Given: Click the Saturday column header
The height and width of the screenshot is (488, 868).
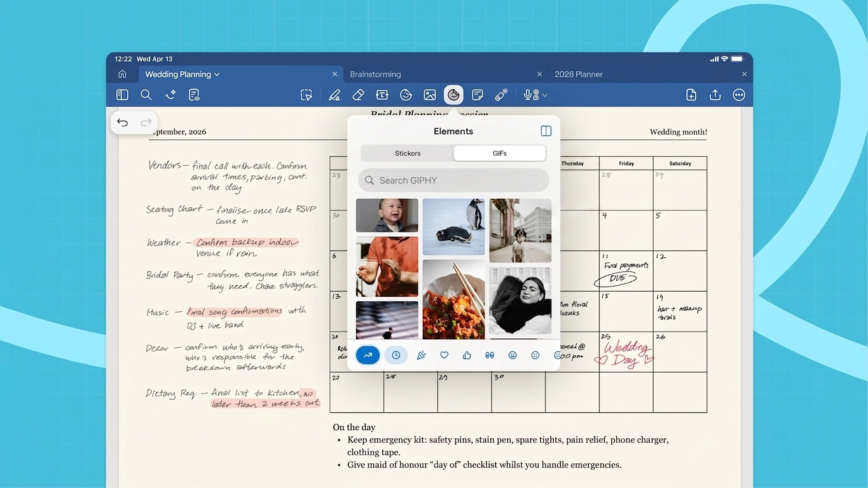Looking at the screenshot, I should (x=680, y=163).
